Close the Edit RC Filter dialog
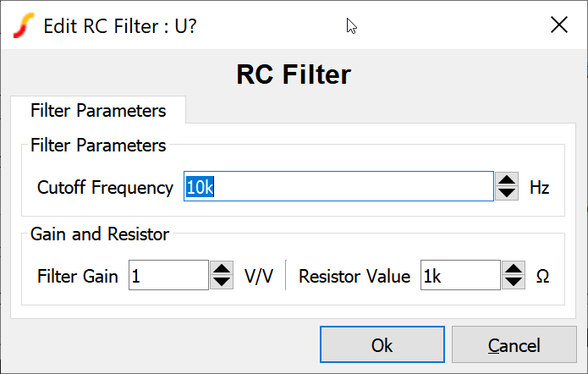This screenshot has width=588, height=374. (x=558, y=25)
